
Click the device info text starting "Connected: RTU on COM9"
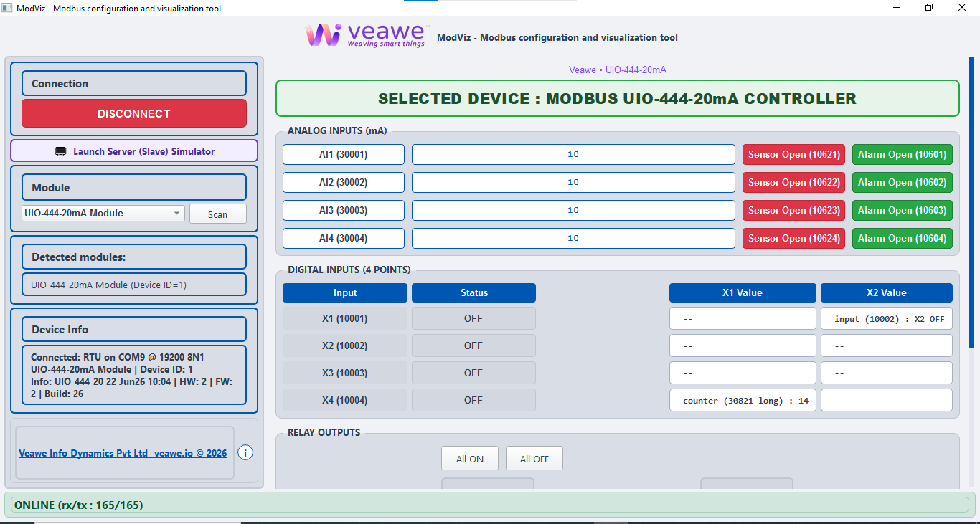click(x=134, y=375)
